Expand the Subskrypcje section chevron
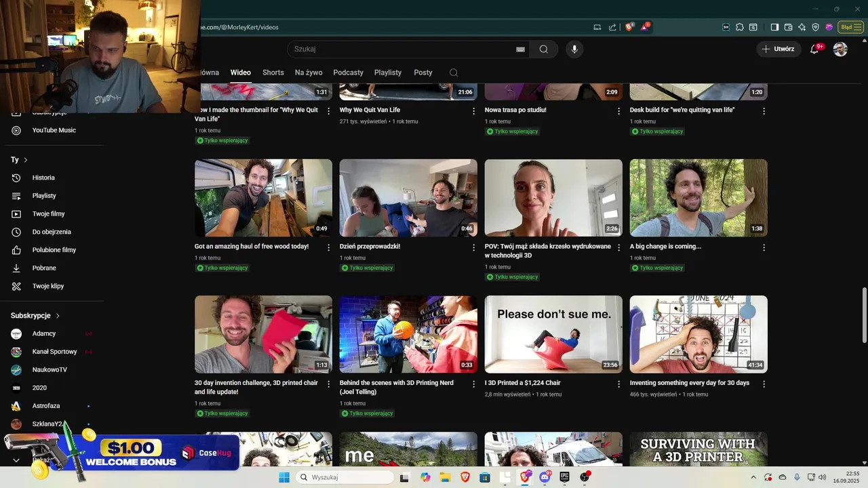Viewport: 868px width, 488px height. click(x=58, y=316)
